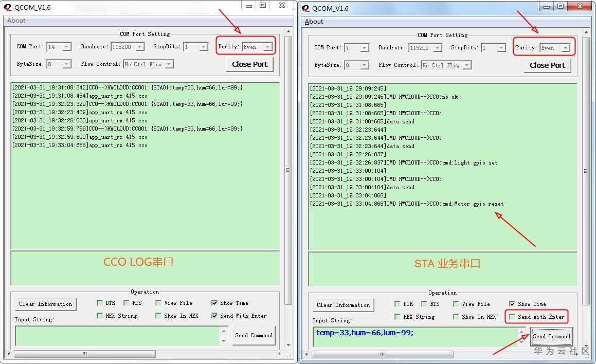Click scroll-left arrow in right window

coord(307,355)
